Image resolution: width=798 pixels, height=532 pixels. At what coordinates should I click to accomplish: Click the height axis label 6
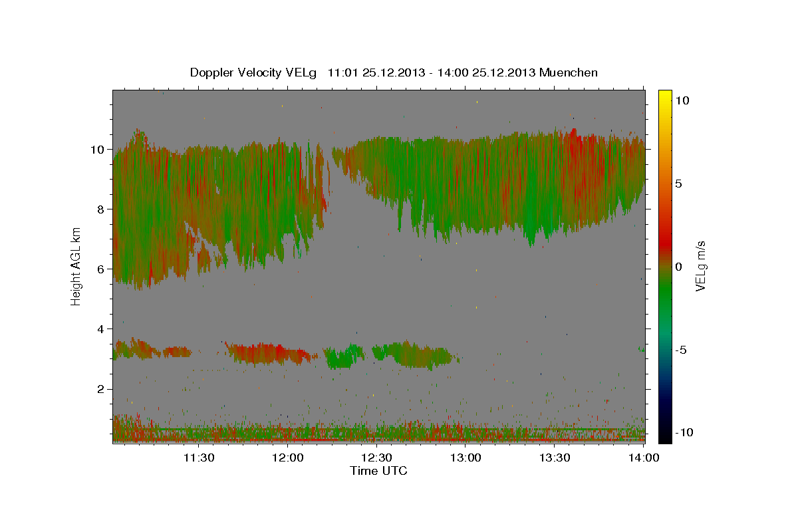click(x=101, y=269)
